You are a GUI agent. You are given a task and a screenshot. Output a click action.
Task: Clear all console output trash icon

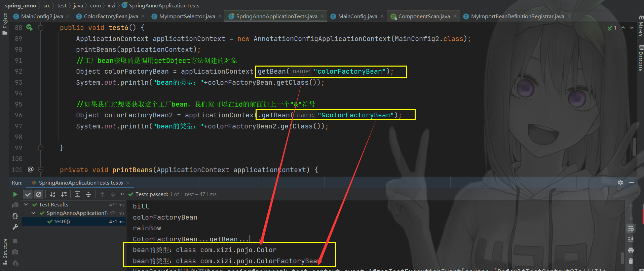pos(631,261)
